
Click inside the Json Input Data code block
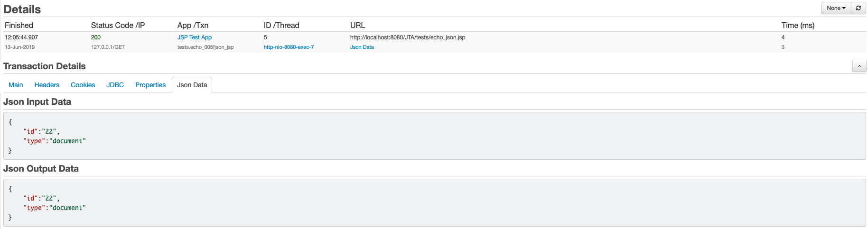coord(434,136)
